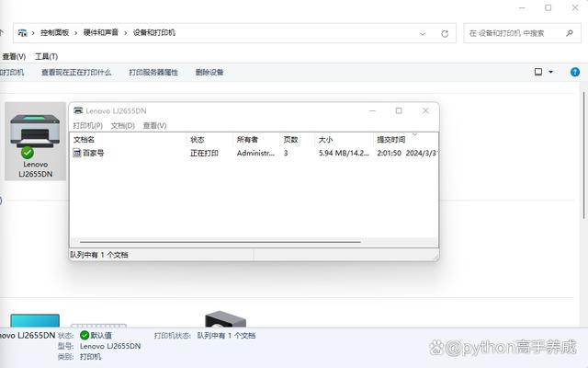Screen dimensions: 588x368
Task: Click the refresh icon in address bar
Action: click(x=445, y=34)
